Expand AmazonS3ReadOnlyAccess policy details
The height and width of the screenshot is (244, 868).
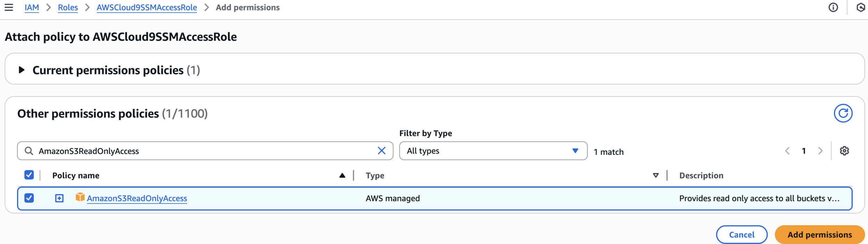tap(59, 198)
